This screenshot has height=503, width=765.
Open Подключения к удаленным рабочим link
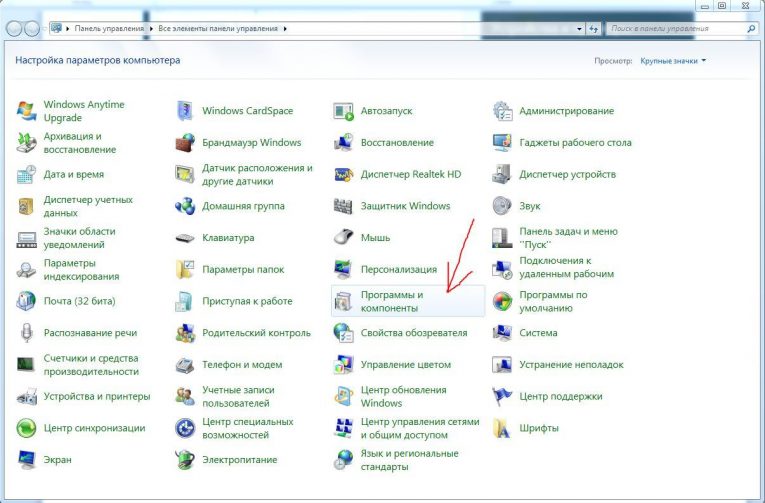click(x=566, y=267)
